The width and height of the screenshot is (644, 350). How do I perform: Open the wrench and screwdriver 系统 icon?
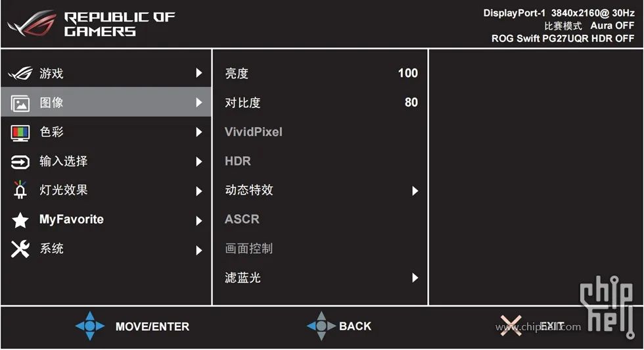[x=20, y=249]
